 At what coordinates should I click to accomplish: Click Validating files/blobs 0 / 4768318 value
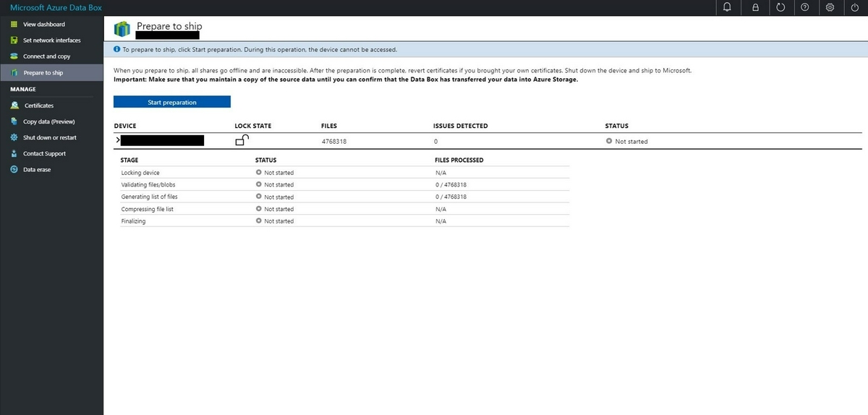pos(451,184)
